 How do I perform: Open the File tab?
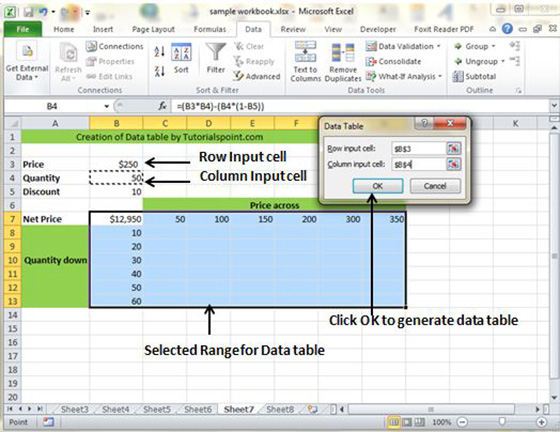pos(23,29)
